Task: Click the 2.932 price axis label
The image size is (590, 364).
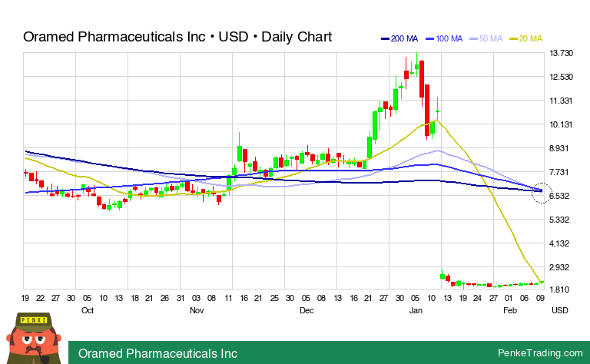Action: click(x=559, y=267)
